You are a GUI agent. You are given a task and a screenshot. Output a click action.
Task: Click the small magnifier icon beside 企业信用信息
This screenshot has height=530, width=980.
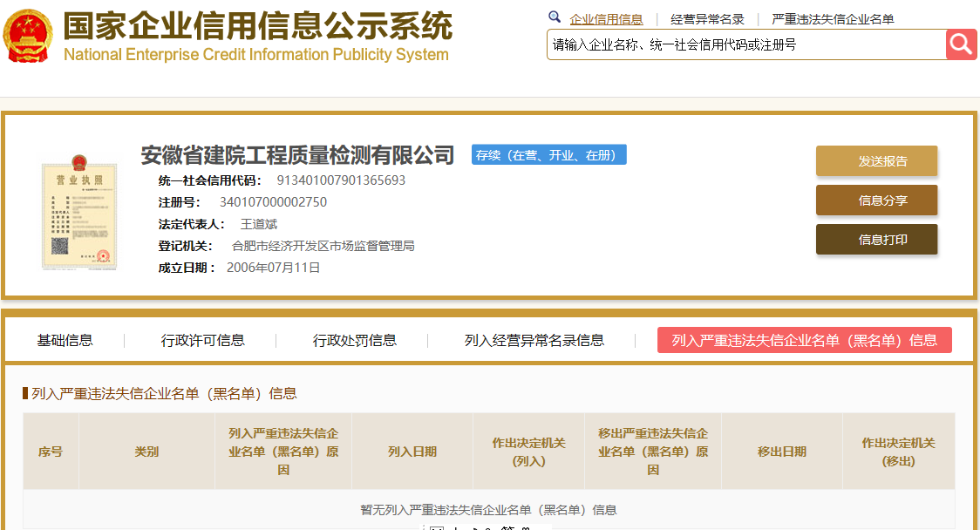click(x=555, y=17)
